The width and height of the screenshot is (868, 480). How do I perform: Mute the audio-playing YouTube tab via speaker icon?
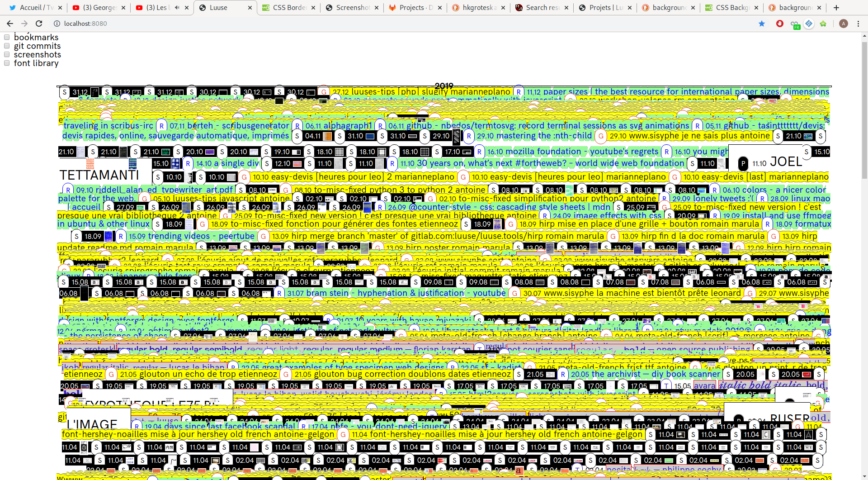click(177, 8)
